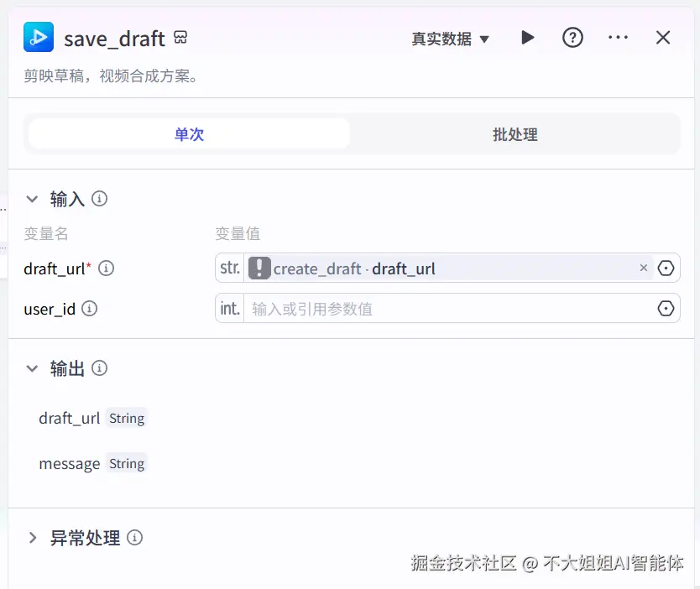Show info for the 输出 section
The width and height of the screenshot is (700, 589).
point(99,368)
